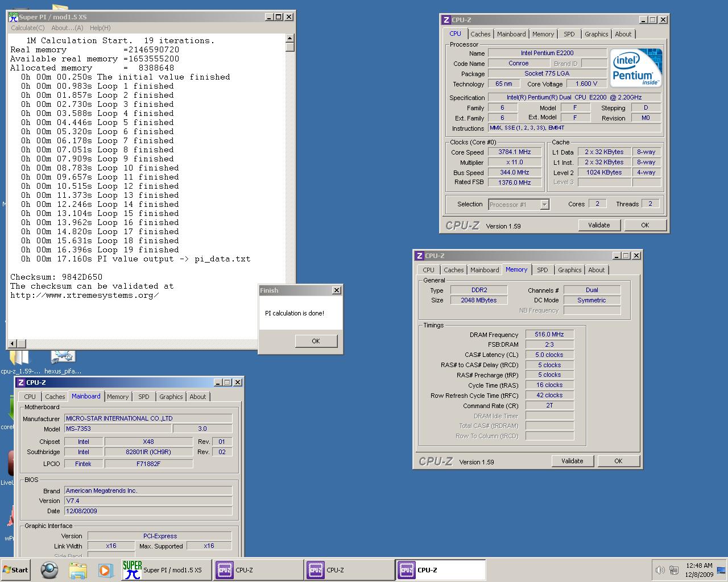Click Validate in the Memory window

tap(572, 461)
